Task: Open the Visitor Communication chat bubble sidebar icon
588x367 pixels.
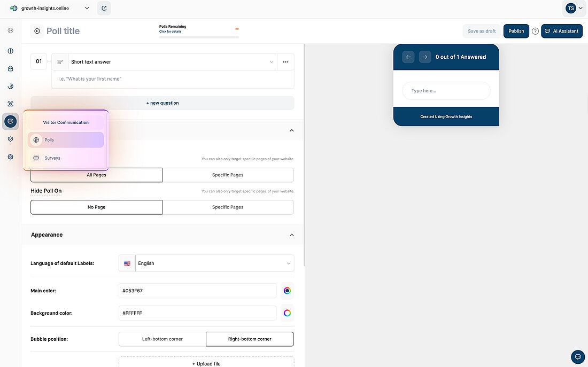Action: (10, 121)
